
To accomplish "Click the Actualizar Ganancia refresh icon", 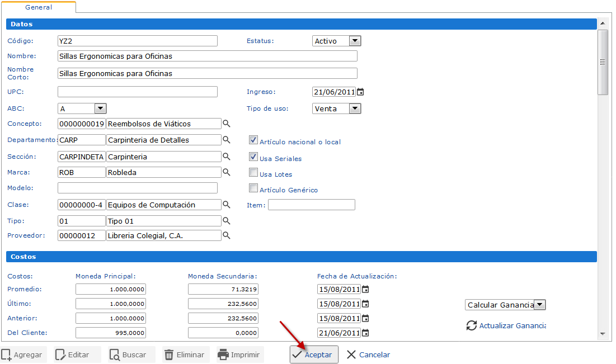I will (x=472, y=325).
